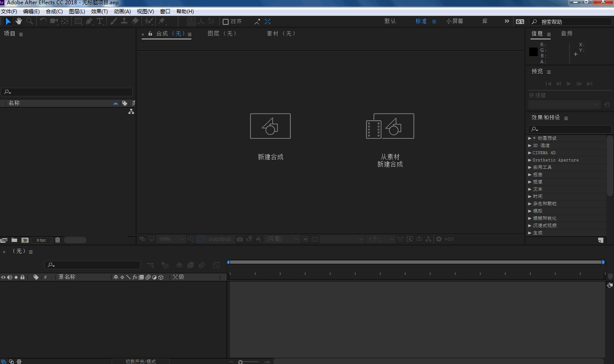
Task: Expand the CINEMA 4D effects category
Action: [x=530, y=153]
